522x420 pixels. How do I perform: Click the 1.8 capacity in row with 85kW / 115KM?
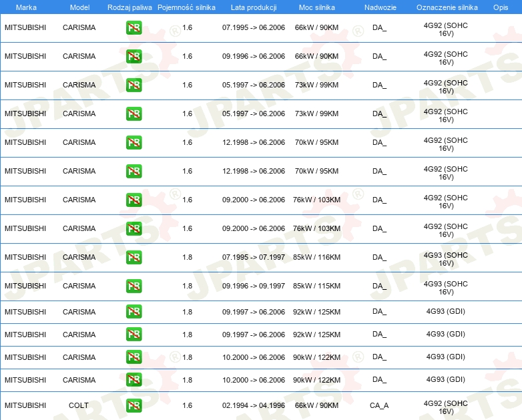[187, 286]
